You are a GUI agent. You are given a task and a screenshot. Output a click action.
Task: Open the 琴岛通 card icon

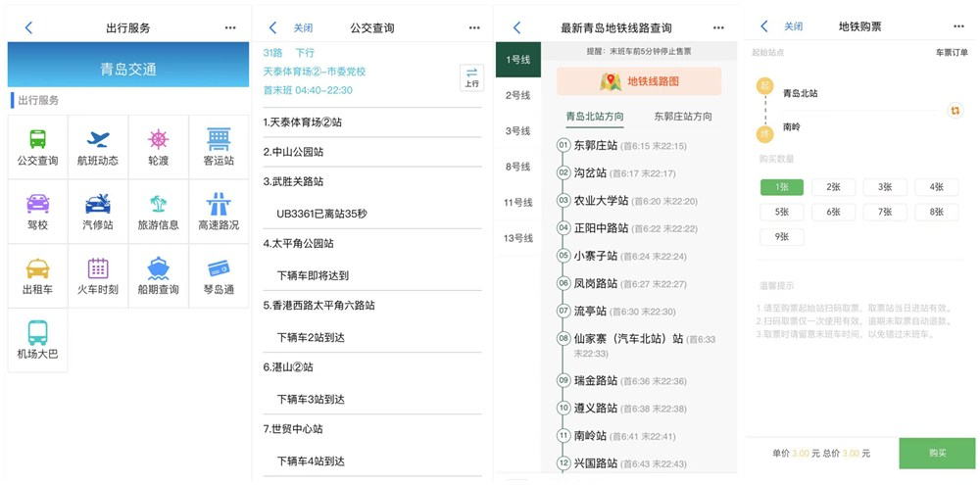tap(219, 276)
